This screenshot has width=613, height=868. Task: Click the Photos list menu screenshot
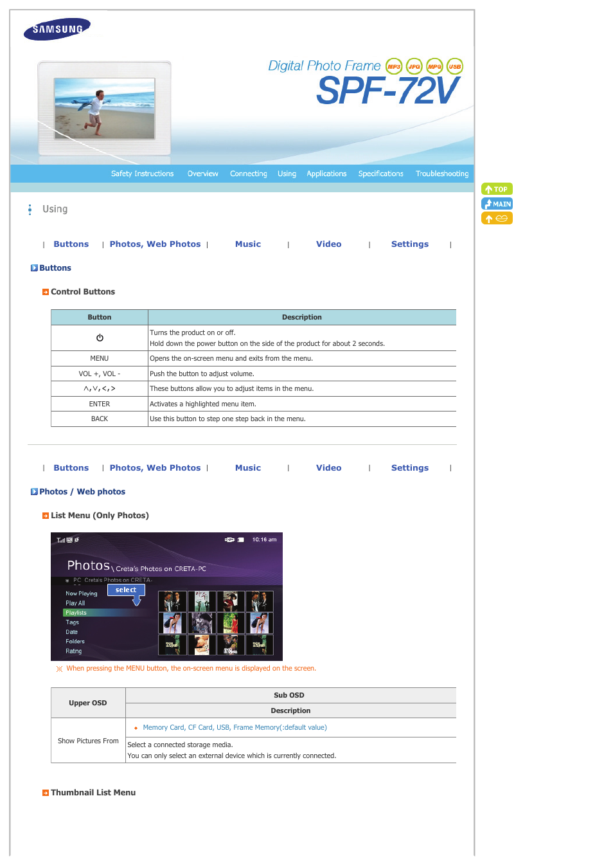click(x=167, y=597)
